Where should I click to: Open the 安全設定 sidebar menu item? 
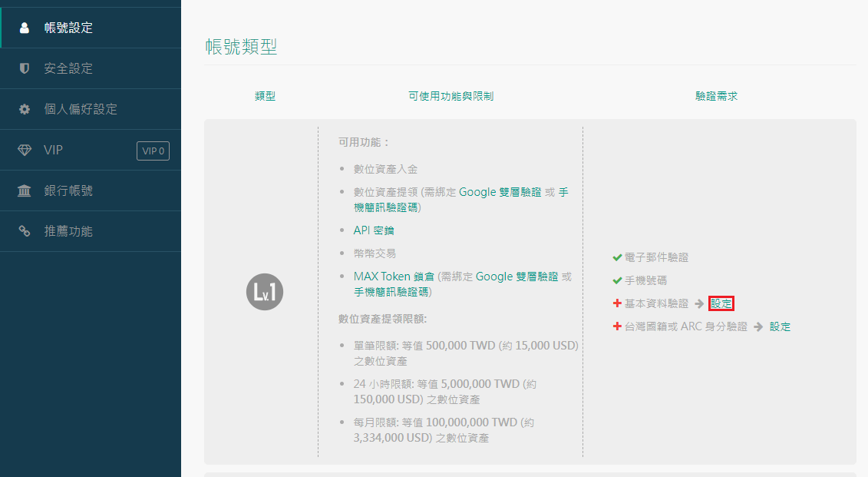point(68,68)
